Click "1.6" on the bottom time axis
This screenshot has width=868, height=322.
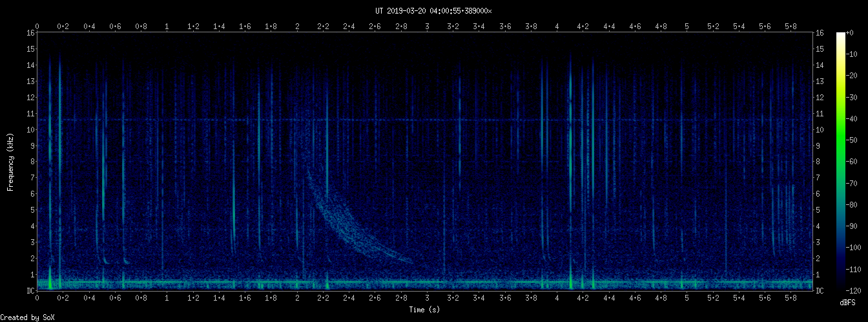[x=245, y=298]
